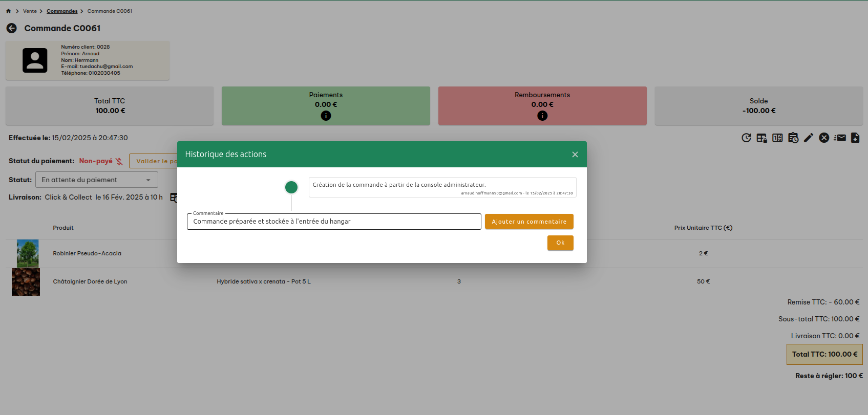
Task: Click the Création de la commande history entry
Action: pos(442,187)
